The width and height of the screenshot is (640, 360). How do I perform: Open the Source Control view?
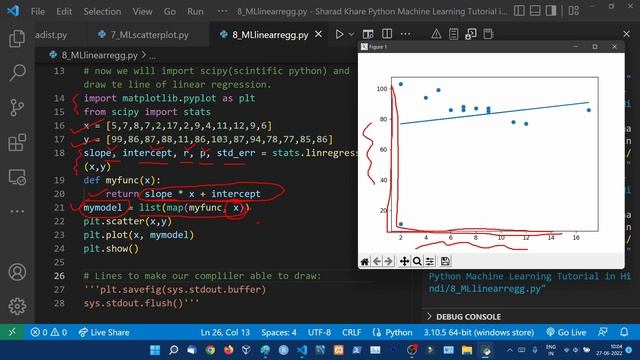[17, 108]
